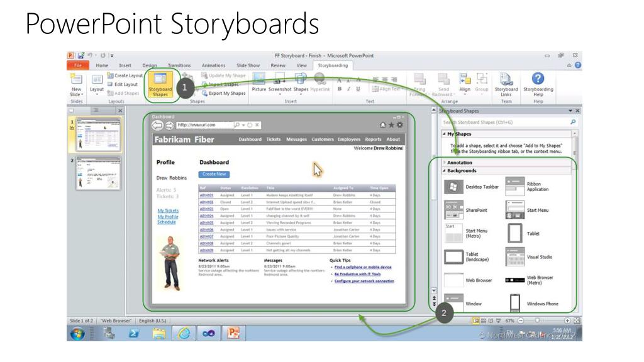The height and width of the screenshot is (362, 644).
Task: Click the zoom out minus button
Action: pyautogui.click(x=521, y=321)
